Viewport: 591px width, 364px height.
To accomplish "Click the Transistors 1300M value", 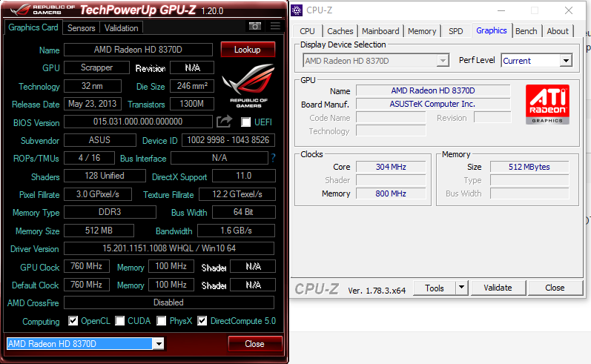I will 192,104.
